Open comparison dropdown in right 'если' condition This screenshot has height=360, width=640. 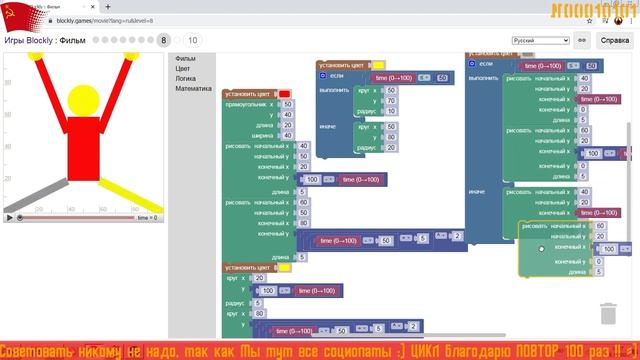click(573, 66)
